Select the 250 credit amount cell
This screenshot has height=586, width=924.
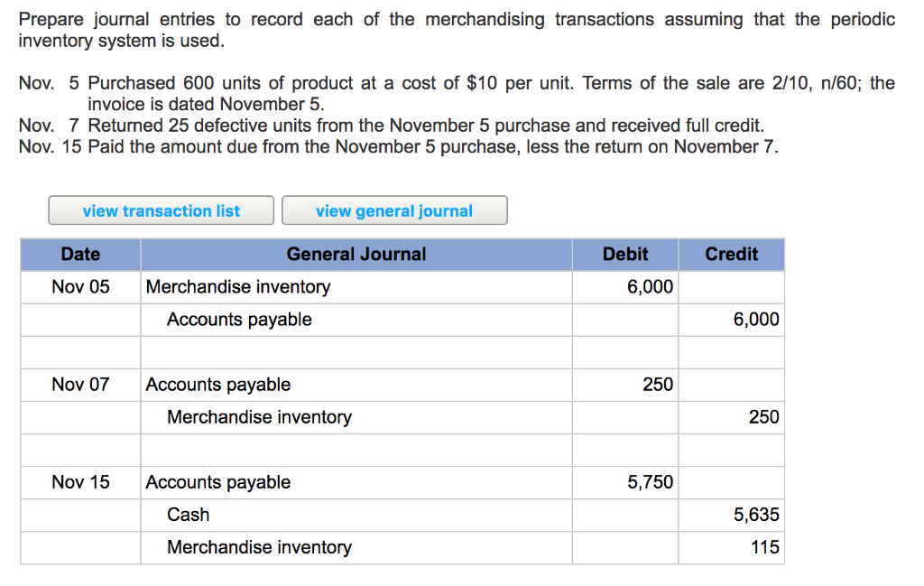point(731,417)
